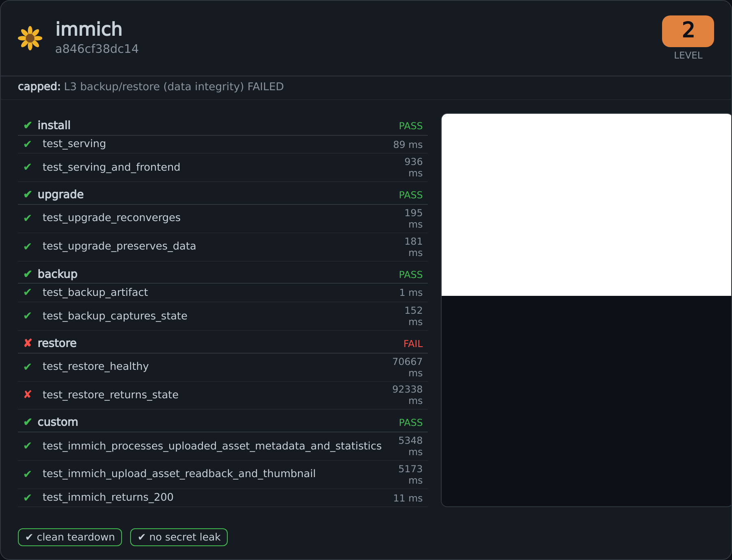Select the commit hash a846cf38dc14

[97, 49]
